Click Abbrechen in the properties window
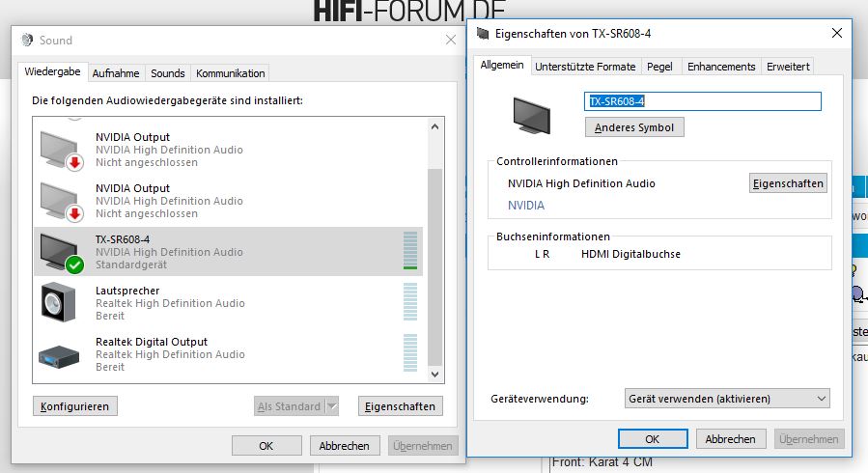 tap(731, 439)
